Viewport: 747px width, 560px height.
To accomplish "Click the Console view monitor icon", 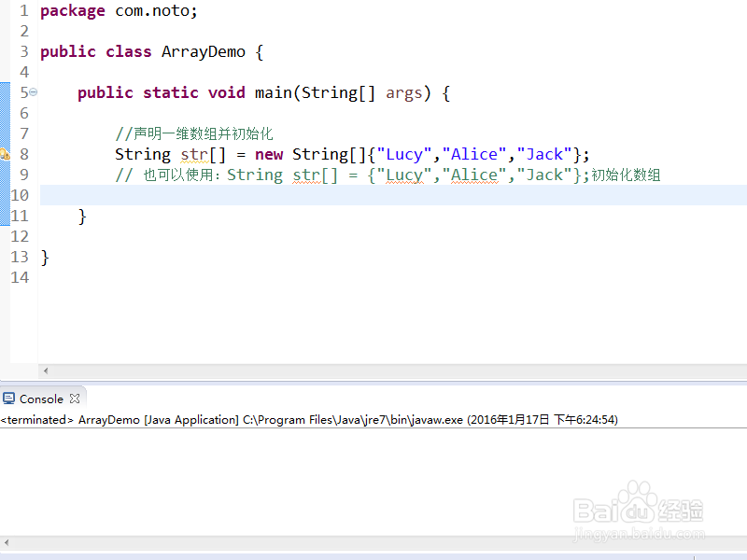I will pyautogui.click(x=9, y=399).
